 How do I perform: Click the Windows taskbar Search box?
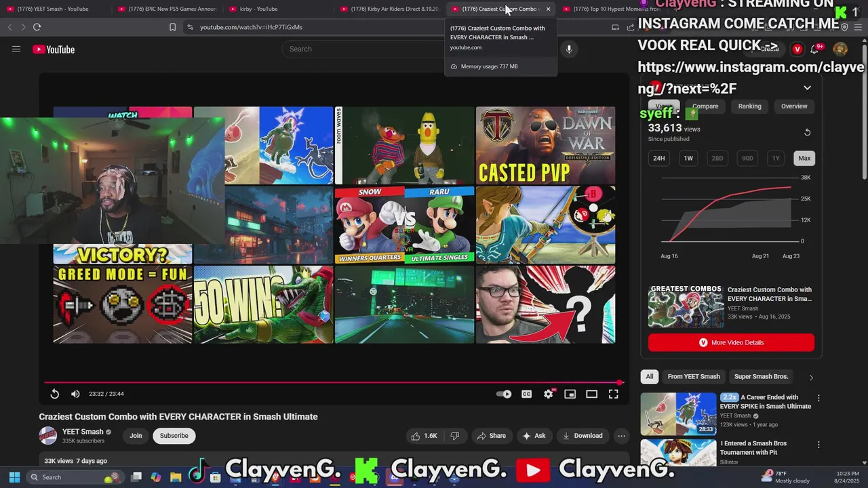click(75, 477)
